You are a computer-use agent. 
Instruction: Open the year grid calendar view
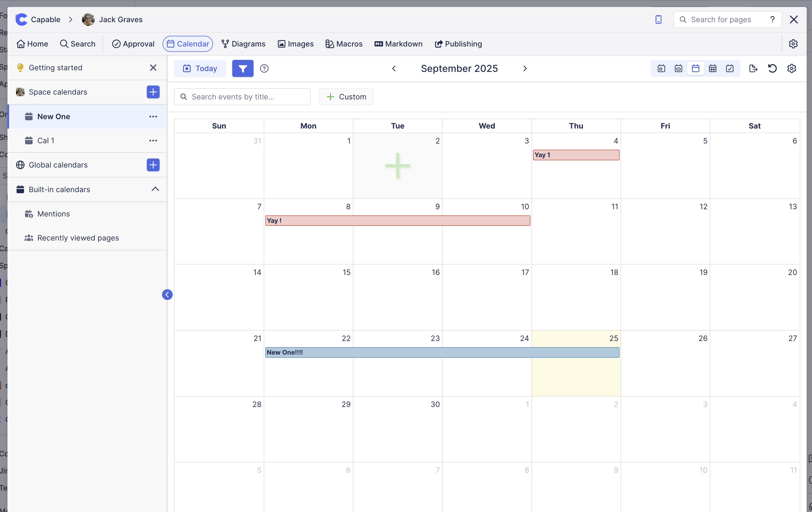[x=712, y=68]
